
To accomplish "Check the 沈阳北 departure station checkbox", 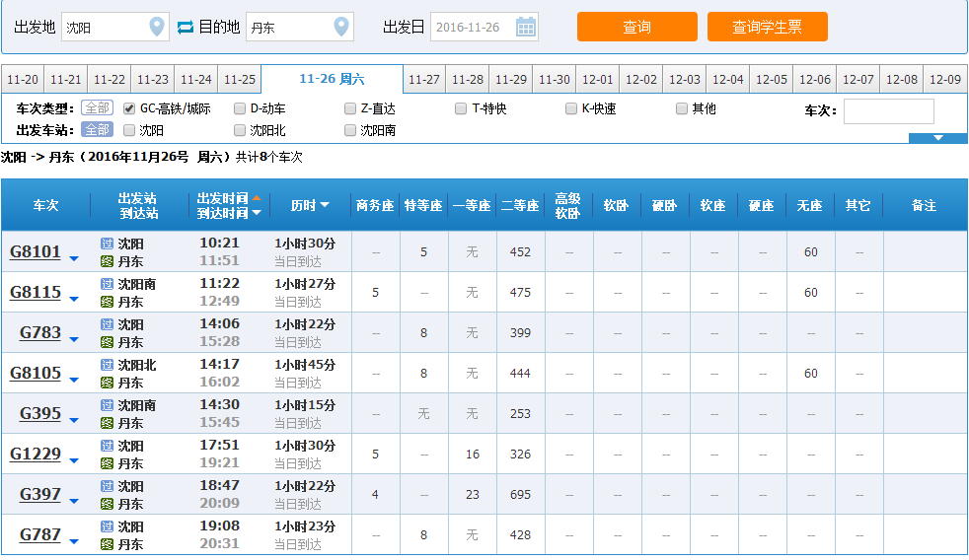I will coord(240,130).
